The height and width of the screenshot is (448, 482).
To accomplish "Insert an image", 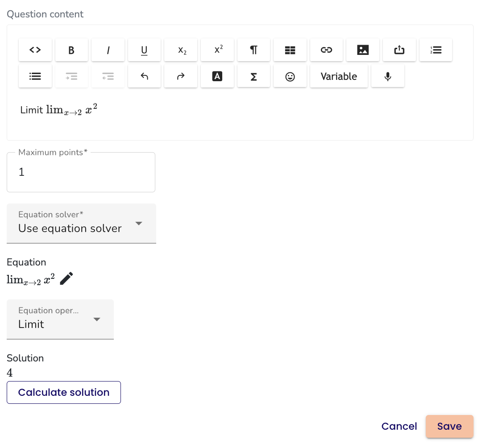I will [363, 50].
